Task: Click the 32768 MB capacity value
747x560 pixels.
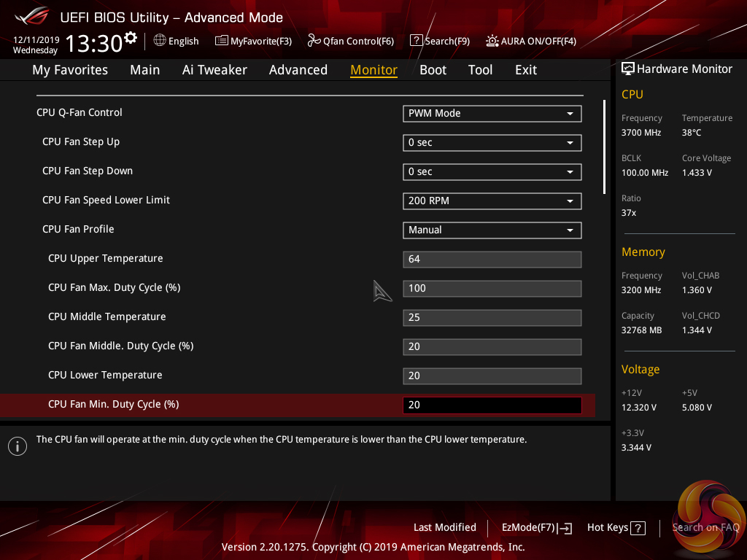Action: click(x=642, y=330)
